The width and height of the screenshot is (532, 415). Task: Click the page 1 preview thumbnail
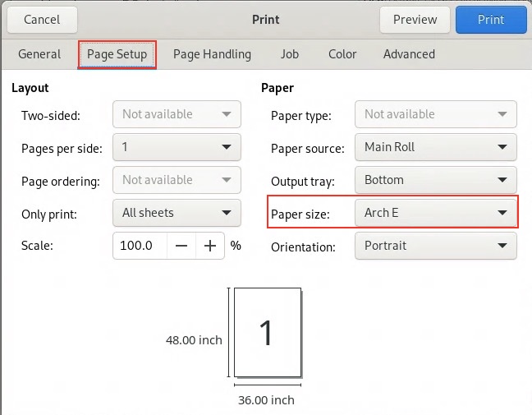(264, 332)
